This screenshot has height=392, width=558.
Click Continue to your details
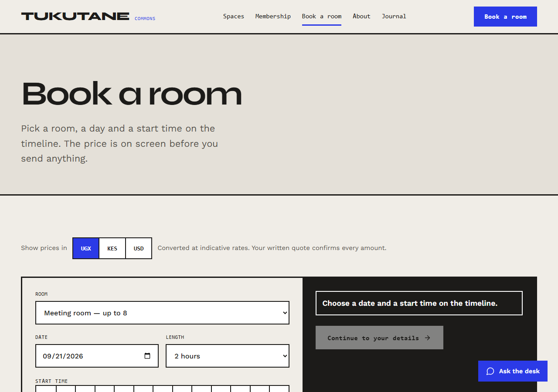379,338
